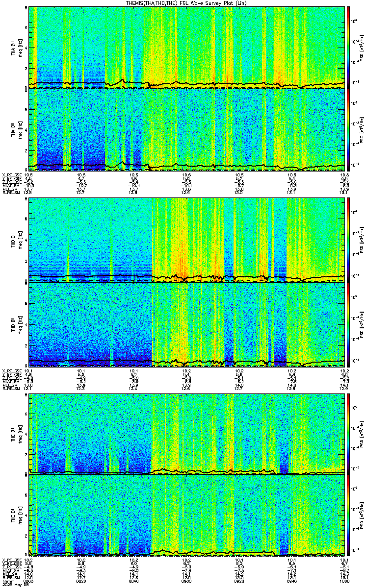Click the color bar beside the top THA panel
The width and height of the screenshot is (368, 588).
(348, 48)
